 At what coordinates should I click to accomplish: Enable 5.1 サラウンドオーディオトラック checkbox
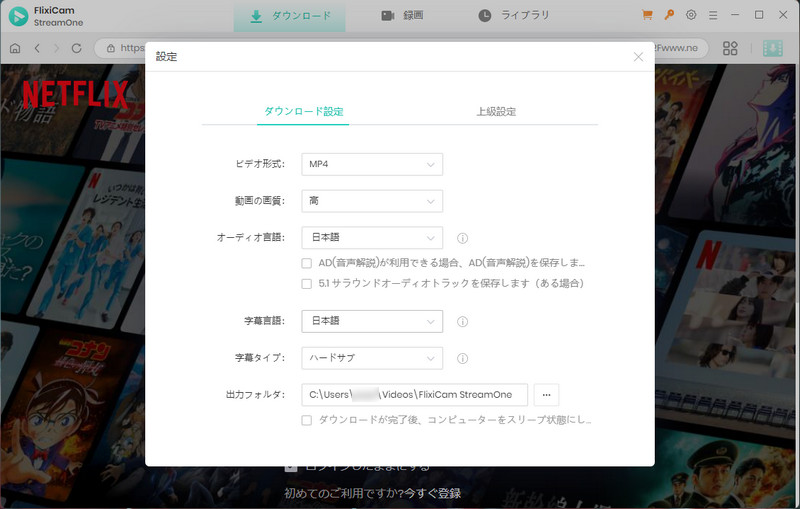[307, 284]
